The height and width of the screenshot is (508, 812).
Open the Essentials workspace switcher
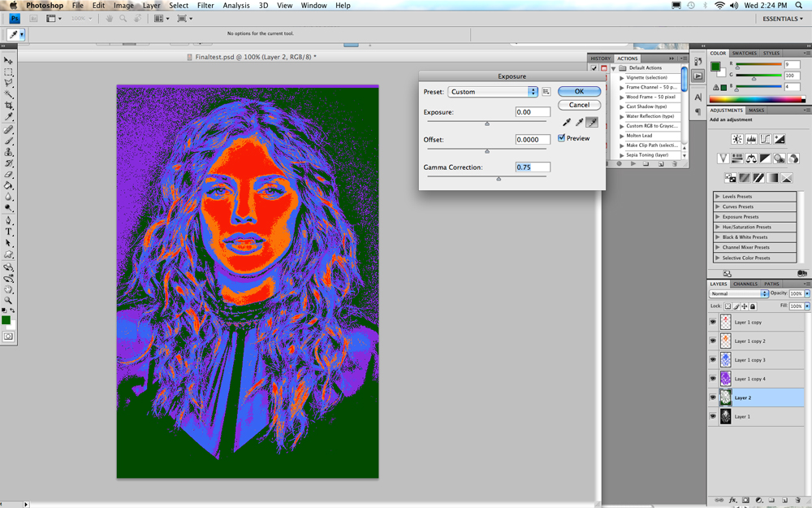click(783, 19)
